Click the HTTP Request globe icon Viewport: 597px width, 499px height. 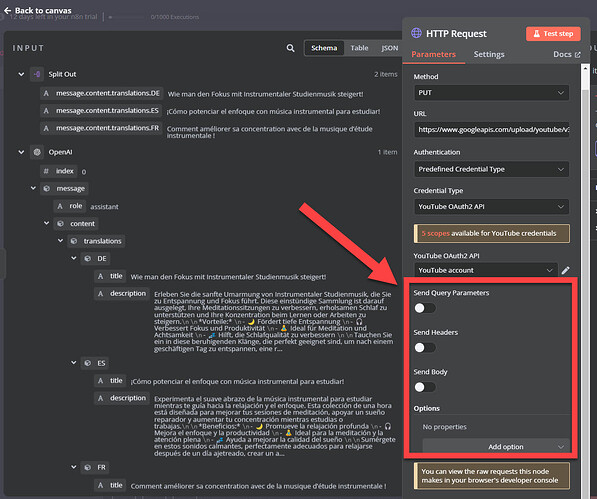[416, 33]
